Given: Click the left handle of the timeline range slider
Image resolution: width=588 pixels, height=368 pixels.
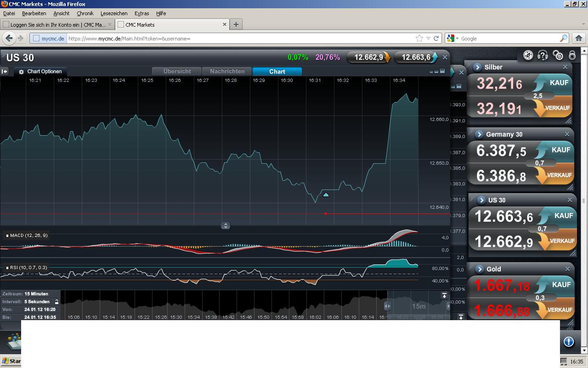Looking at the screenshot, I should click(x=387, y=306).
